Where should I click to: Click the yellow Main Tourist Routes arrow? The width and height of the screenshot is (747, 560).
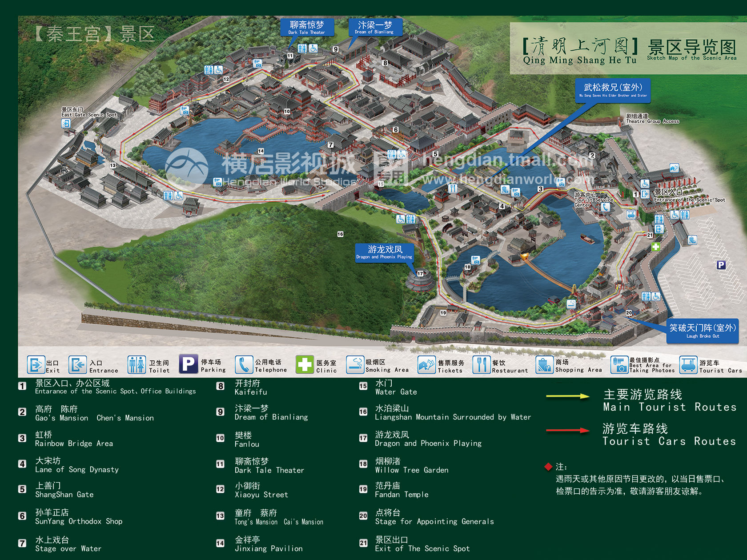click(568, 396)
